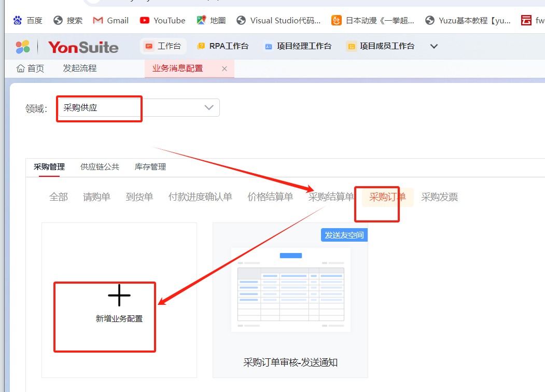Switch to the 供应链公共 tab
545x392 pixels.
click(100, 167)
